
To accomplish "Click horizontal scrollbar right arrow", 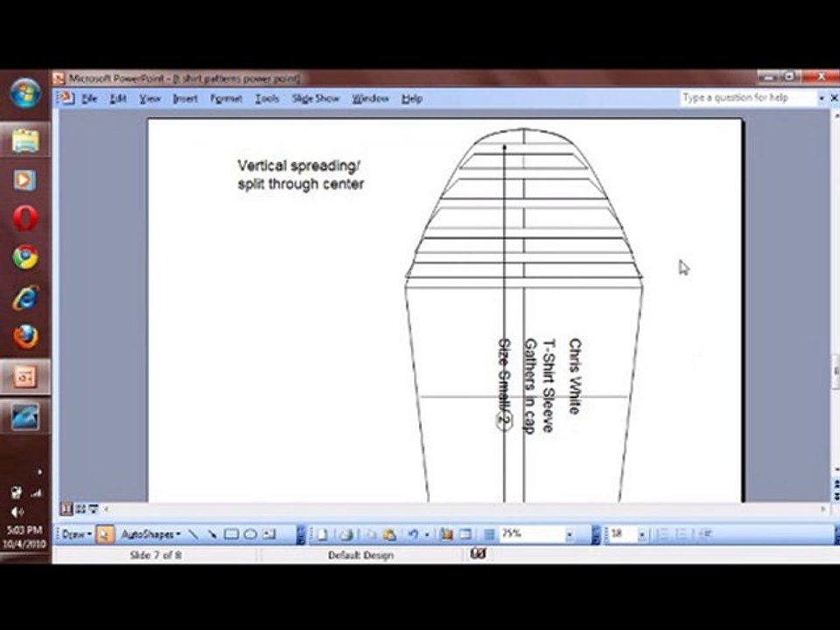I will tap(823, 509).
